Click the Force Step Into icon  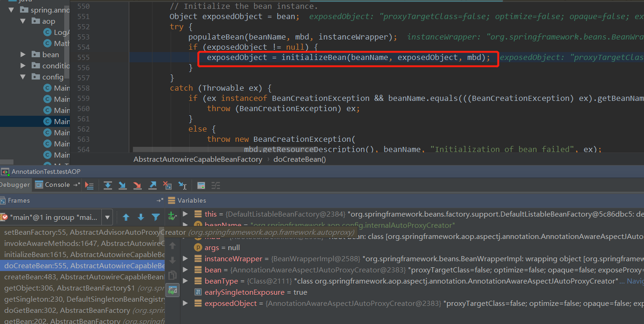137,185
